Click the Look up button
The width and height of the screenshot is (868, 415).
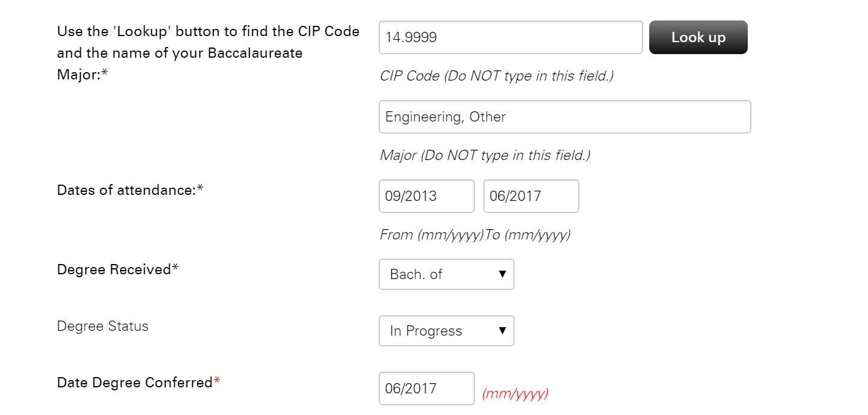pyautogui.click(x=698, y=37)
